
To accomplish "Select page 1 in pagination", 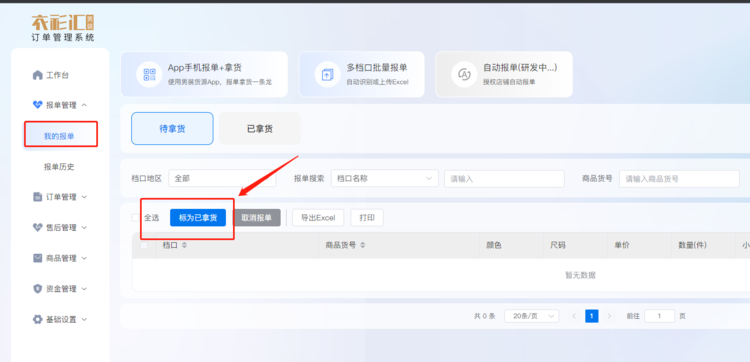I will 592,316.
